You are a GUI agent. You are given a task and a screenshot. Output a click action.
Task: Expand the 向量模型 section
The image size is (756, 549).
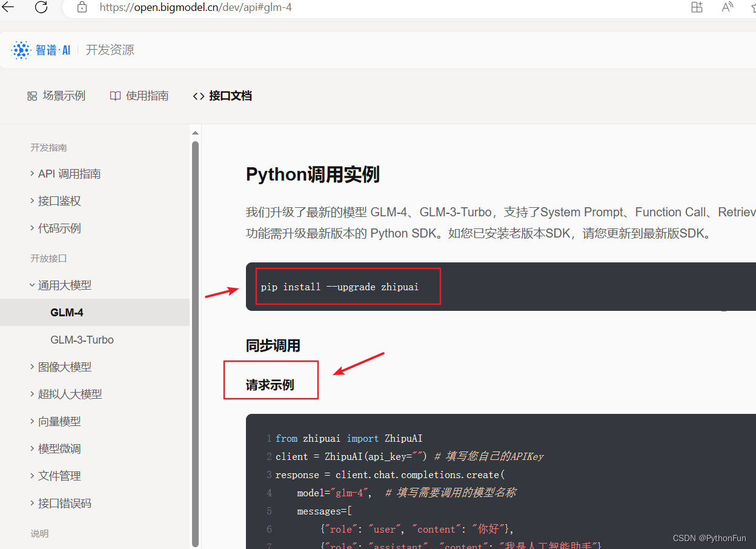click(x=61, y=421)
